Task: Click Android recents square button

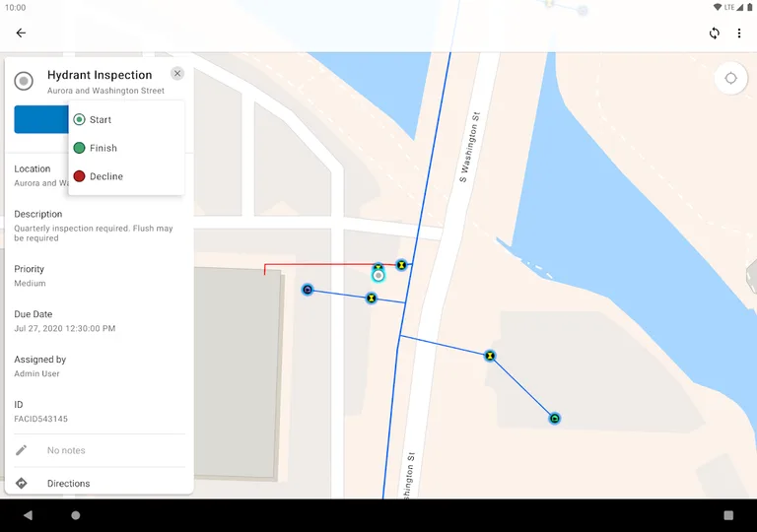Action: pyautogui.click(x=728, y=515)
